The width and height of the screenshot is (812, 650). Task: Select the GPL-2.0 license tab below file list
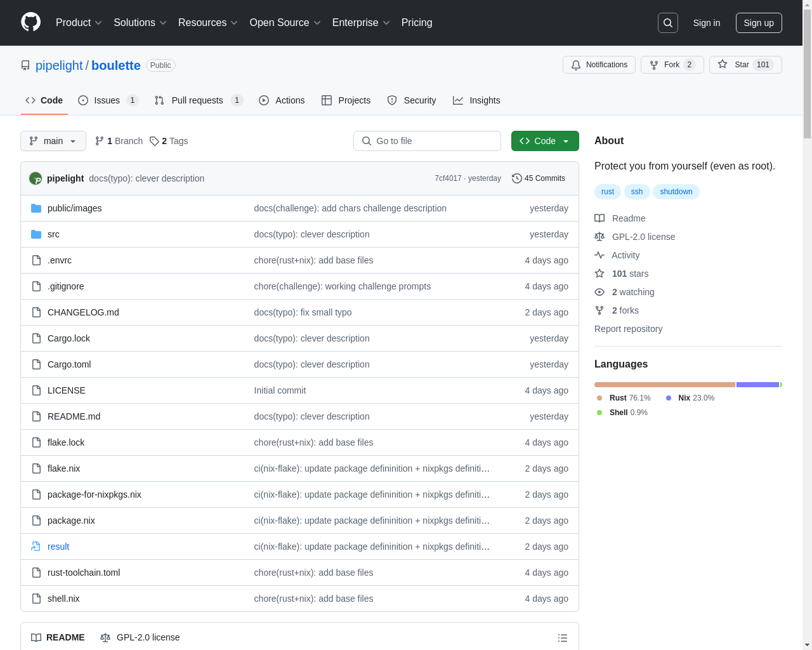click(140, 637)
